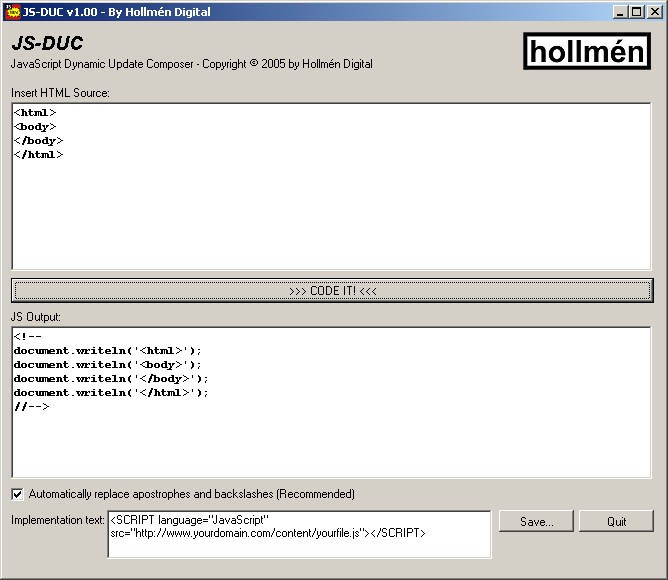This screenshot has width=668, height=580.
Task: Focus the Insert HTML Source text area
Action: 331,186
